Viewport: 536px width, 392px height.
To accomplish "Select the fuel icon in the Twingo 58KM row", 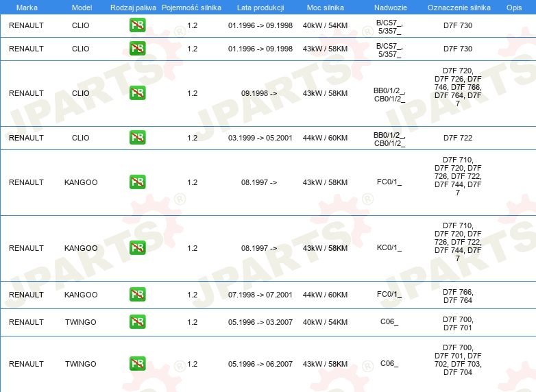I will pos(137,363).
